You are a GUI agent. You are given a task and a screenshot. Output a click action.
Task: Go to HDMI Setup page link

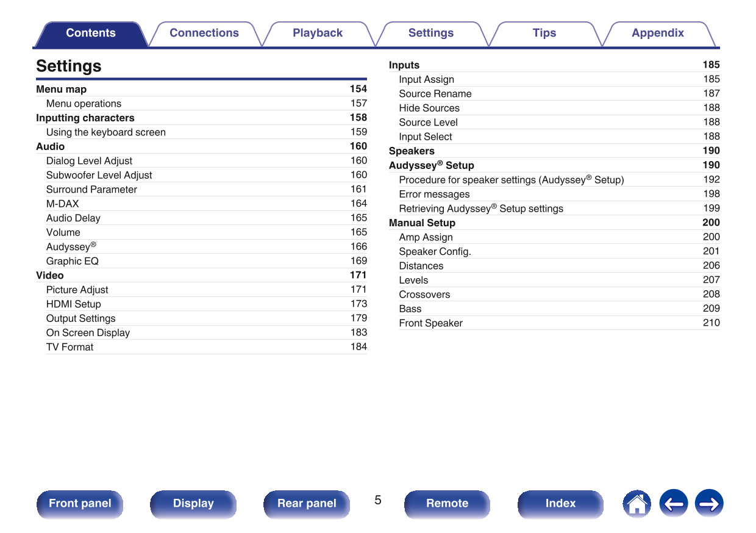74,304
